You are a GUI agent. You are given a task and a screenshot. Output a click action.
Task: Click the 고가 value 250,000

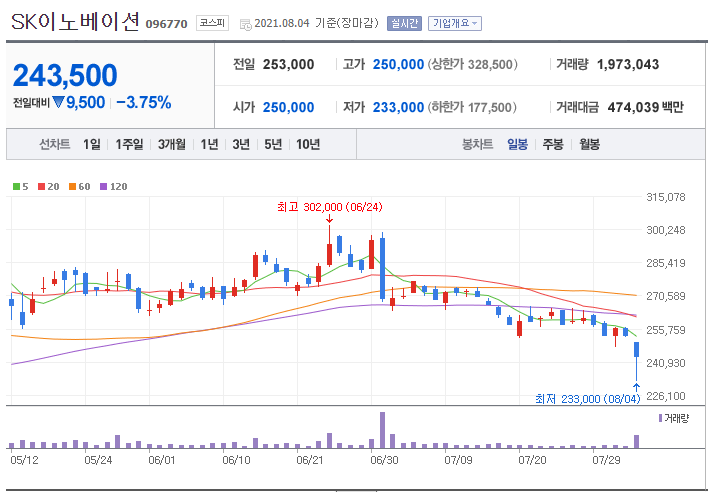pyautogui.click(x=398, y=65)
